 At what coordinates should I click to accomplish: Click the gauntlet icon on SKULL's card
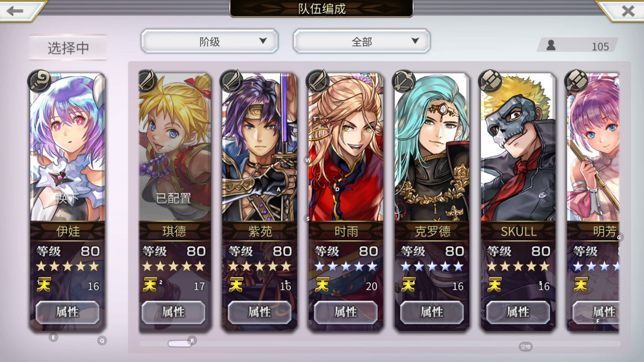(490, 80)
